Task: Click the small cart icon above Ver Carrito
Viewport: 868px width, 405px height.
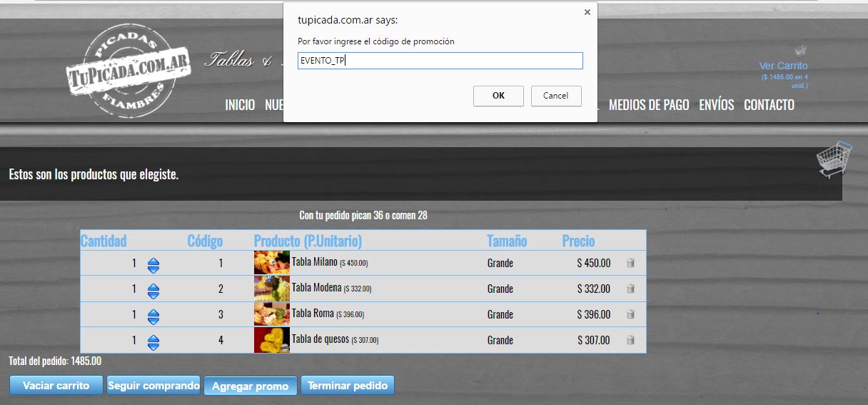Action: tap(801, 51)
